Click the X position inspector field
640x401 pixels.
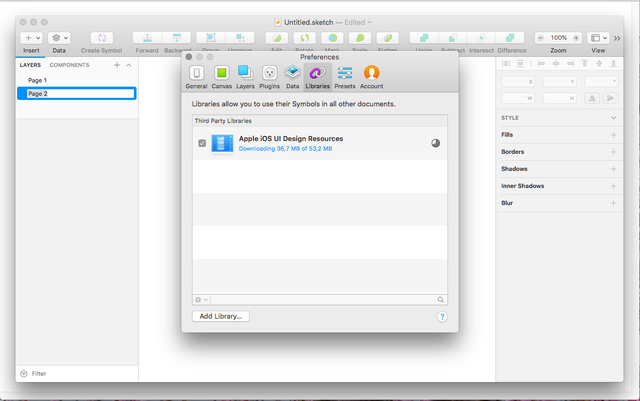[x=518, y=82]
